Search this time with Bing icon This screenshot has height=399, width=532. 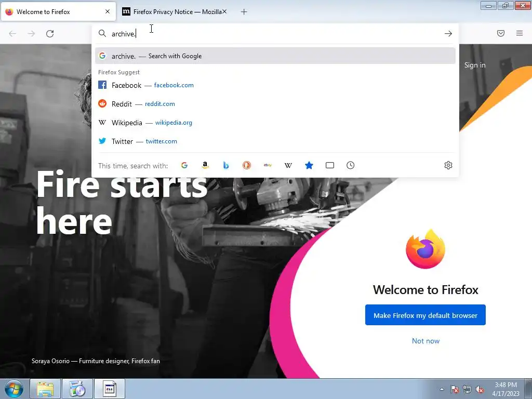(226, 165)
